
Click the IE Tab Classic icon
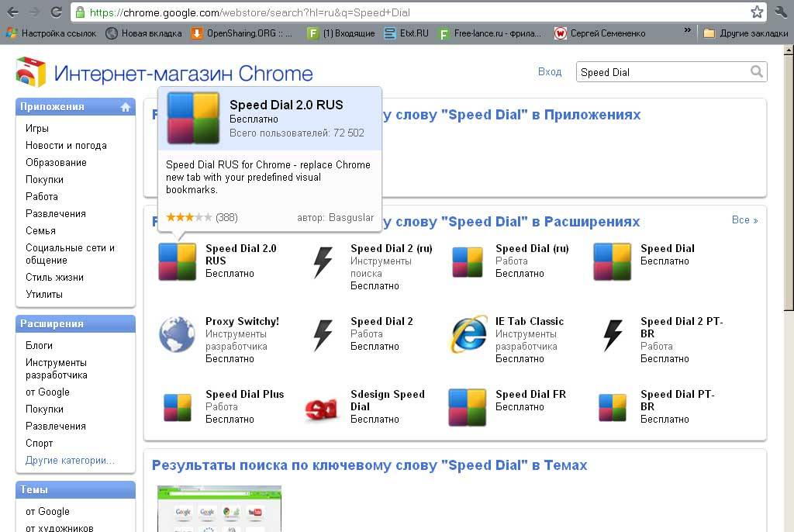coord(468,334)
